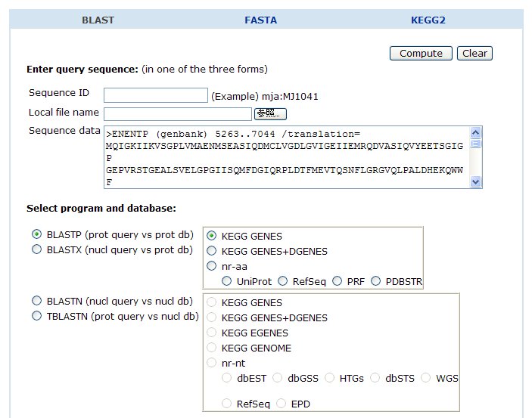Focus the Sequence ID input field
This screenshot has width=532, height=418.
(156, 95)
